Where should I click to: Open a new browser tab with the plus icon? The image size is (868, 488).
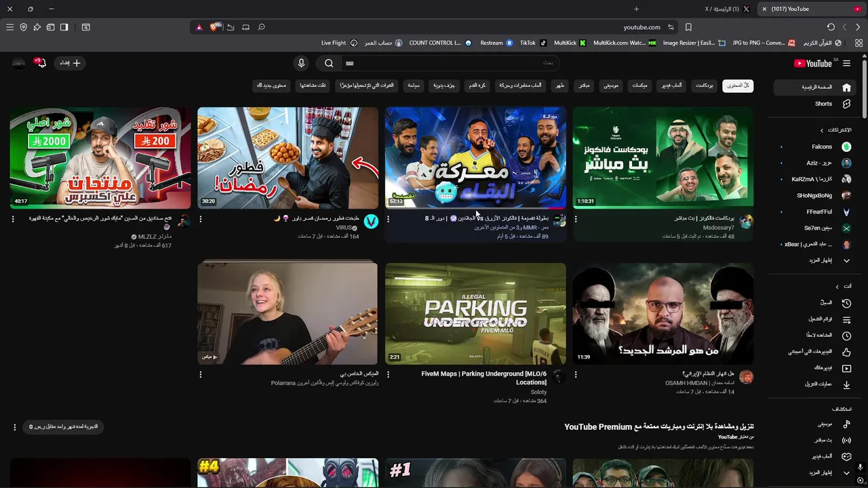click(636, 9)
